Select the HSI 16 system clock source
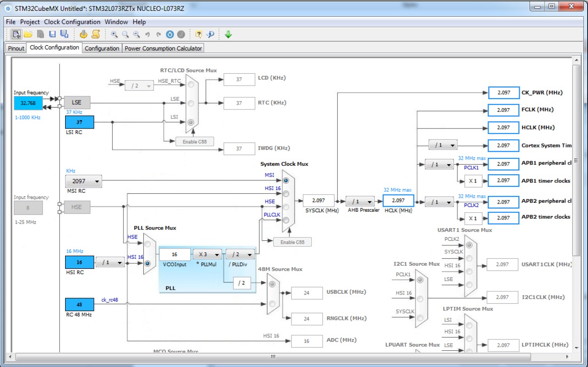Image resolution: width=588 pixels, height=367 pixels. [286, 194]
